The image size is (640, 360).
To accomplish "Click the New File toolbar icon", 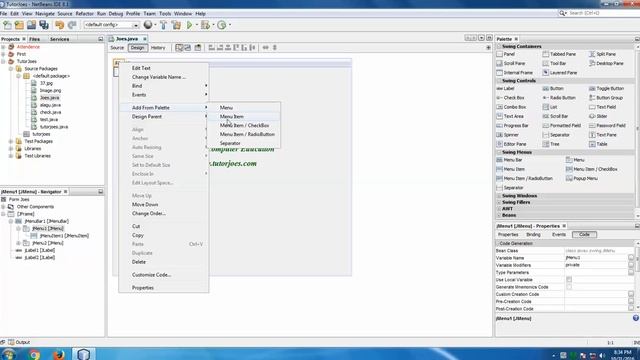I will [x=7, y=25].
